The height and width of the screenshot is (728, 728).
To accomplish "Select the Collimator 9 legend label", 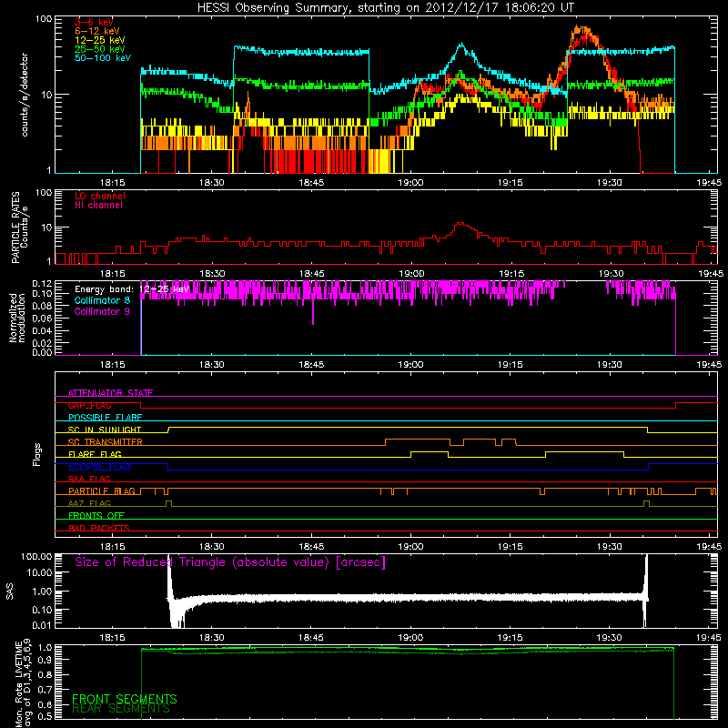I will (x=102, y=311).
